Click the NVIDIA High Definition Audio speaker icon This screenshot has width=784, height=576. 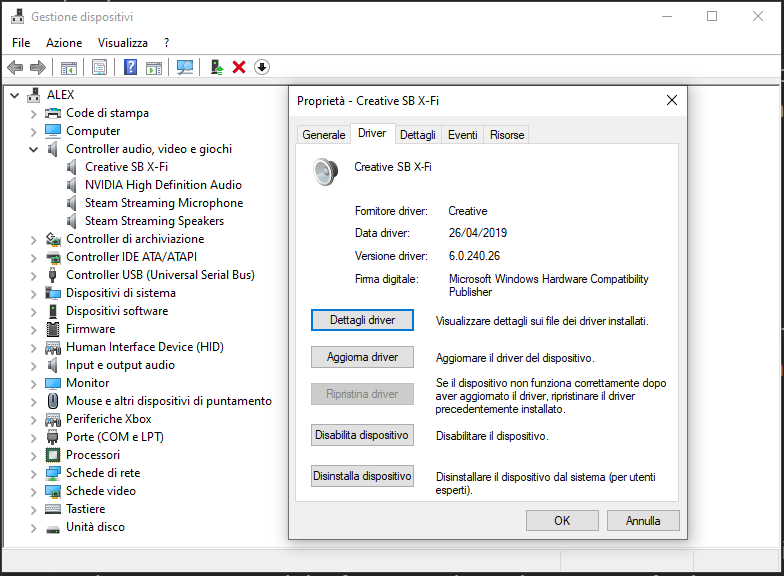coord(72,184)
